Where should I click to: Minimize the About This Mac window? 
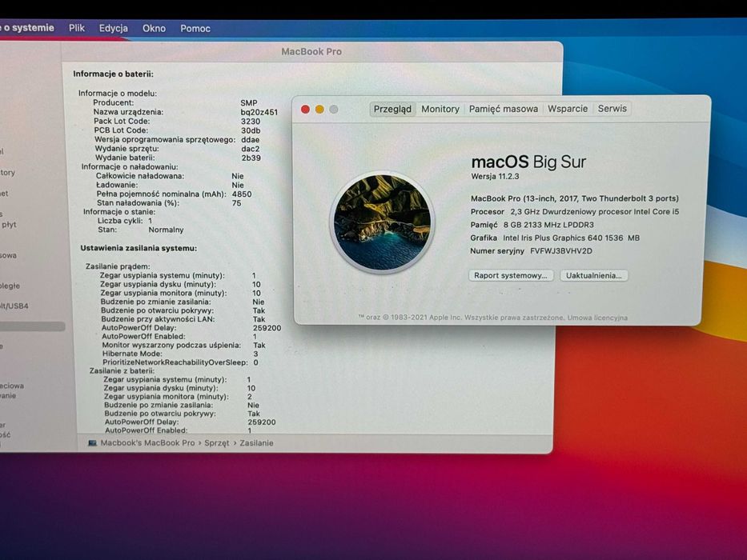[x=319, y=110]
